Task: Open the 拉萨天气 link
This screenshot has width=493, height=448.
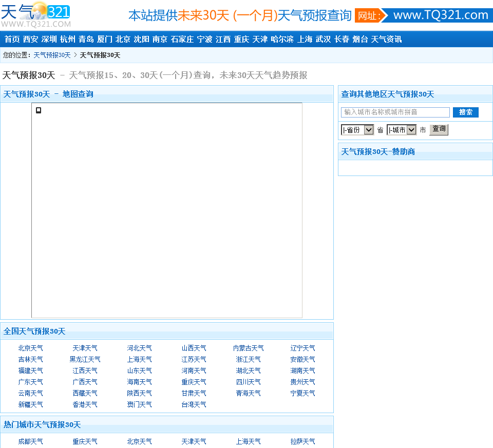Action: pyautogui.click(x=303, y=442)
